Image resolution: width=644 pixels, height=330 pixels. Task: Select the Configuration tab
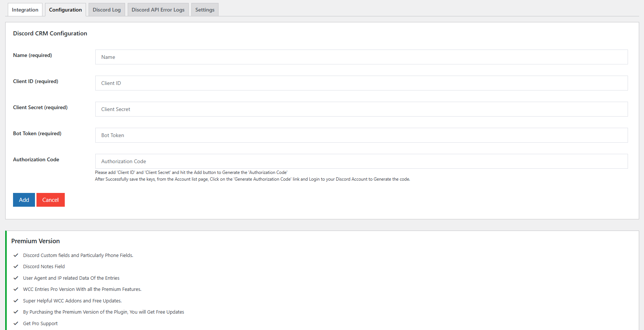click(x=66, y=10)
